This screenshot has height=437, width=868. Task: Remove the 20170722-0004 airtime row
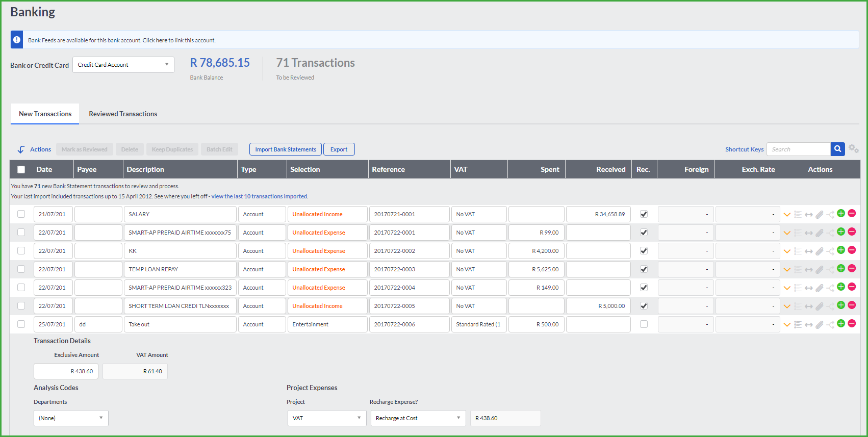click(852, 287)
